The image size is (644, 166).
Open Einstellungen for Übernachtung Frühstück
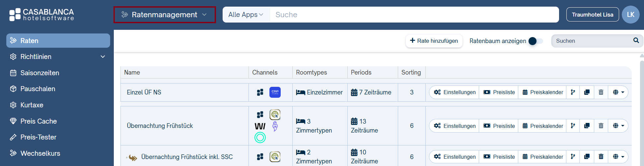tap(455, 126)
